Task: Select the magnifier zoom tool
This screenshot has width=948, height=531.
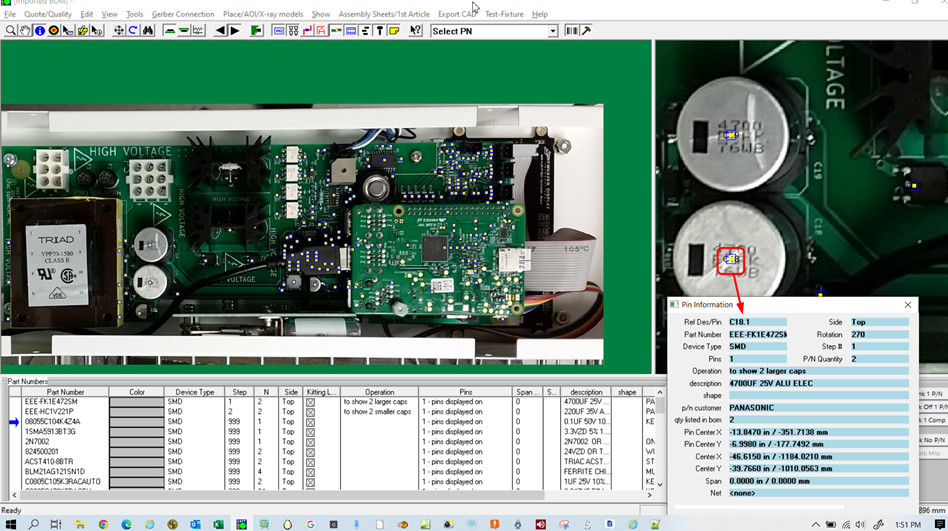Action: [10, 30]
